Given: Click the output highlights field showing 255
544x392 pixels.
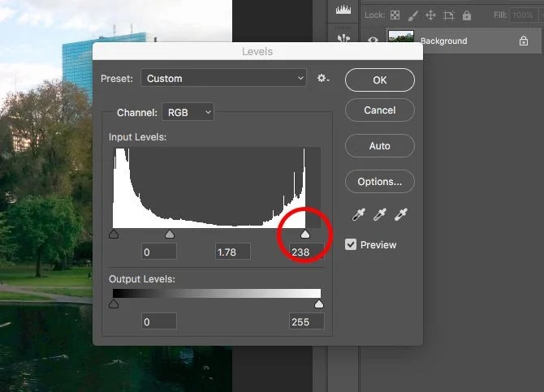Looking at the screenshot, I should click(x=307, y=321).
